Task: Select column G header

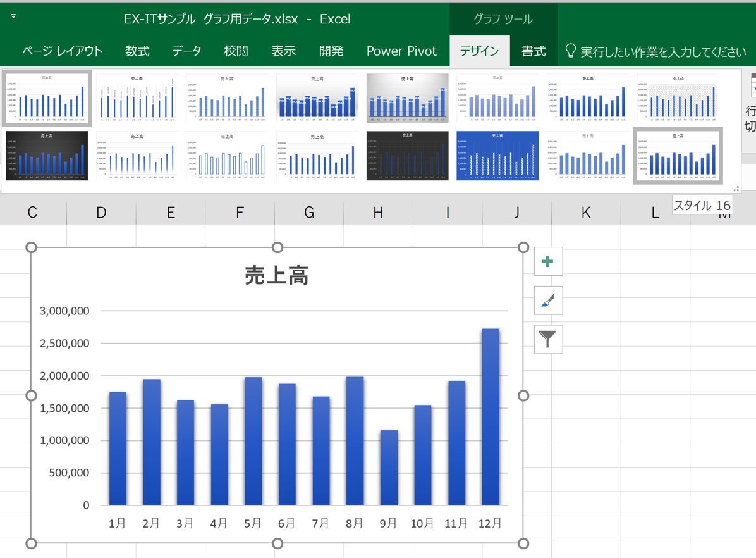Action: coord(309,213)
